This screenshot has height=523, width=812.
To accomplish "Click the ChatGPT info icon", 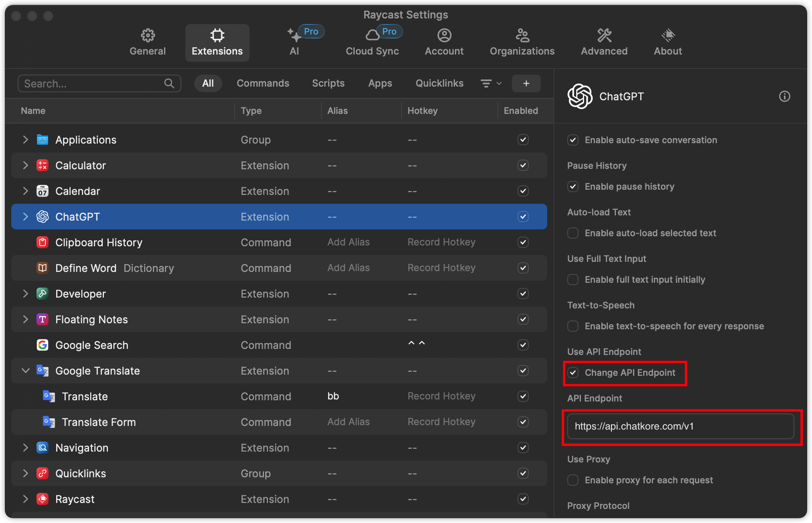I will 784,96.
